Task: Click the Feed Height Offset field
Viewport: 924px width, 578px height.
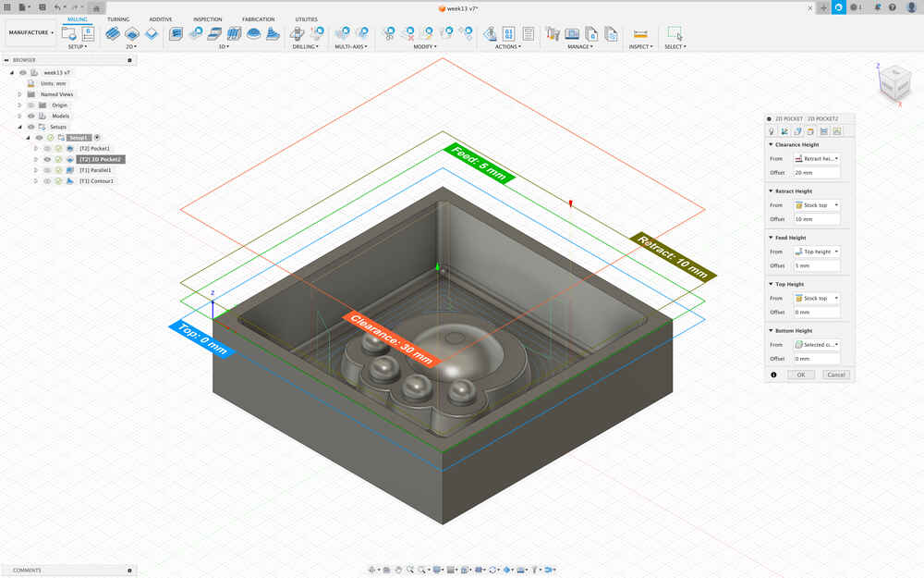Action: pyautogui.click(x=816, y=265)
